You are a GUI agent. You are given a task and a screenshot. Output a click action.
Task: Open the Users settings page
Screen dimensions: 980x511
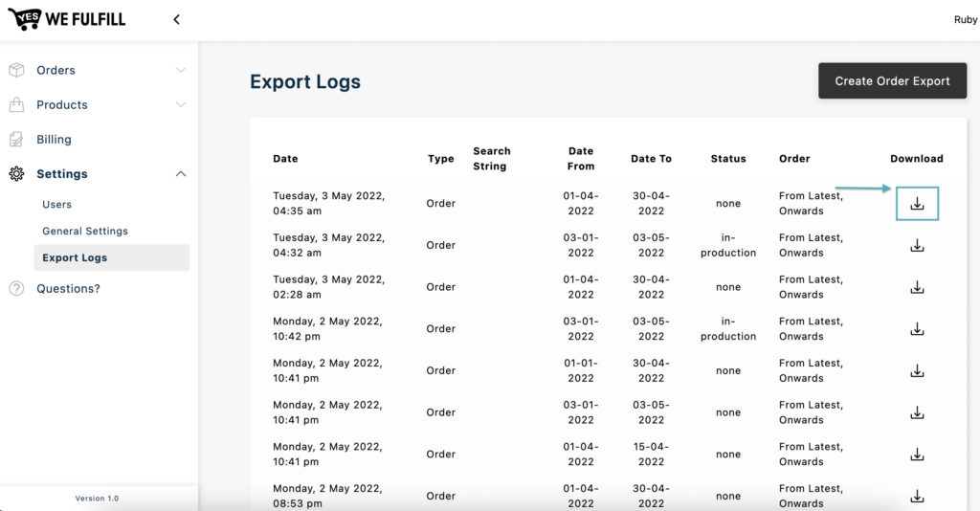click(56, 204)
